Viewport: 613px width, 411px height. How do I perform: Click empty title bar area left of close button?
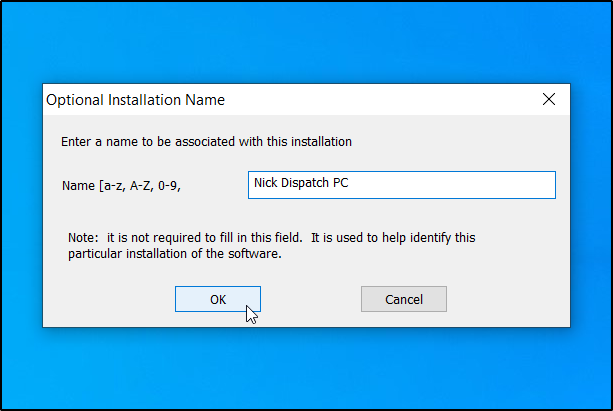pos(400,100)
